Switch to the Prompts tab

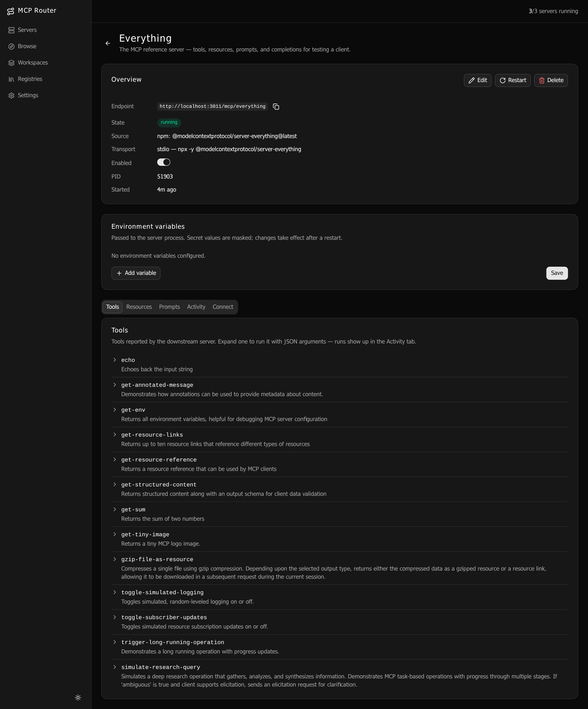click(169, 307)
